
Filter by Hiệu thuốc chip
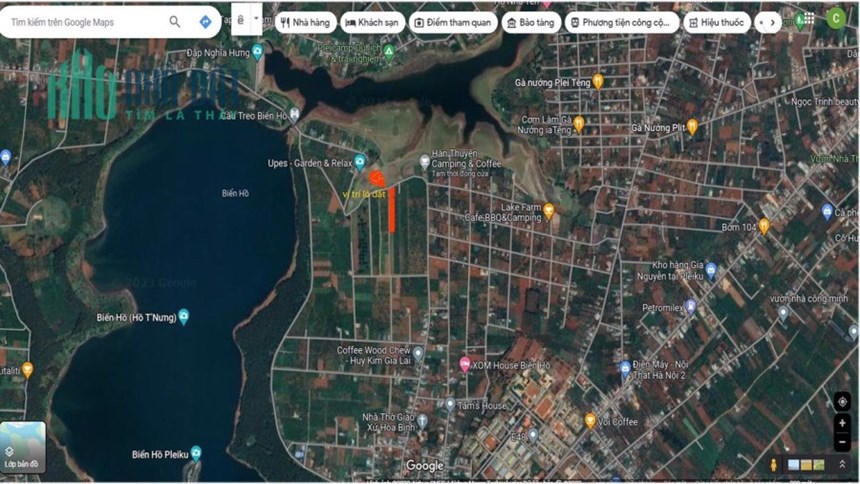click(717, 22)
